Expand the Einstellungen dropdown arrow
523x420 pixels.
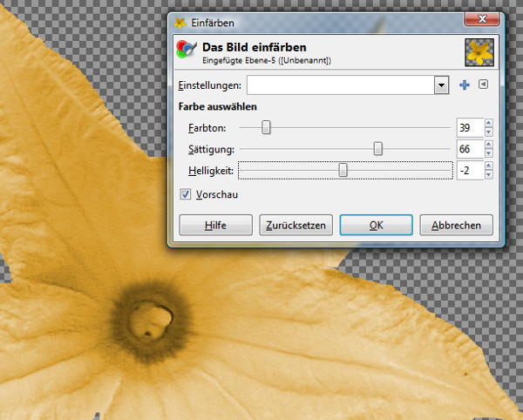point(441,85)
